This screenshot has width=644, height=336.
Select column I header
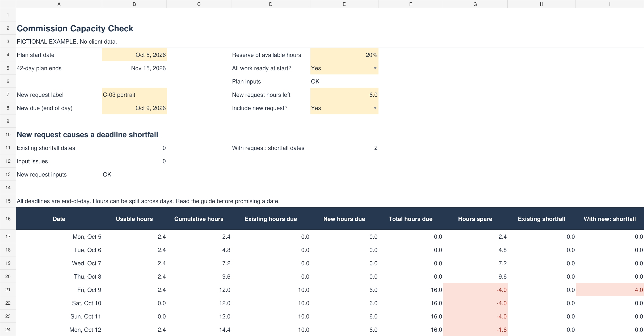(x=610, y=4)
